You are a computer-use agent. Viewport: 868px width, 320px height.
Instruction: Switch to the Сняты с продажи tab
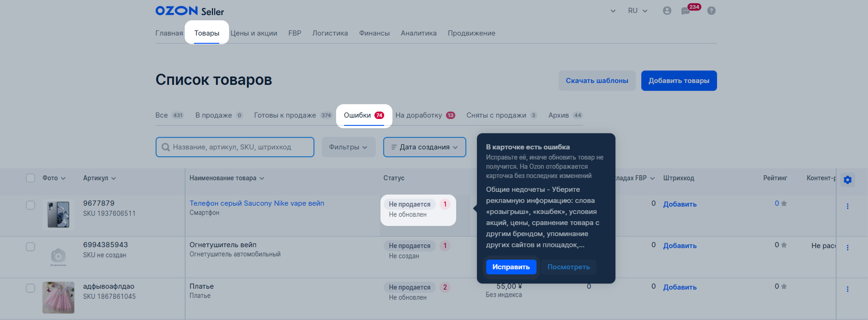click(502, 115)
